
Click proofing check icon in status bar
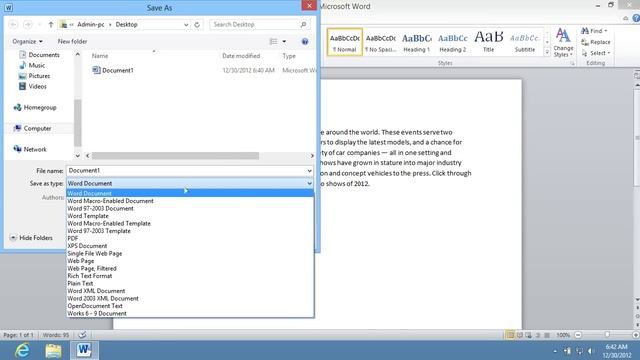click(x=82, y=335)
